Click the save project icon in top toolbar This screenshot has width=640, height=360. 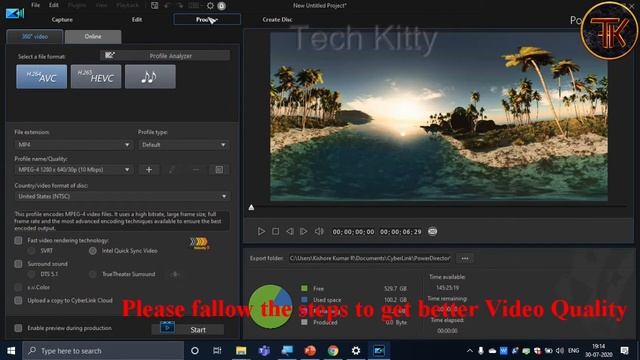(x=155, y=6)
